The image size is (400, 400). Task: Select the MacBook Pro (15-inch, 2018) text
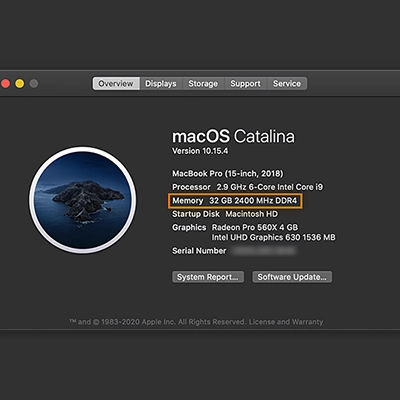pos(228,174)
